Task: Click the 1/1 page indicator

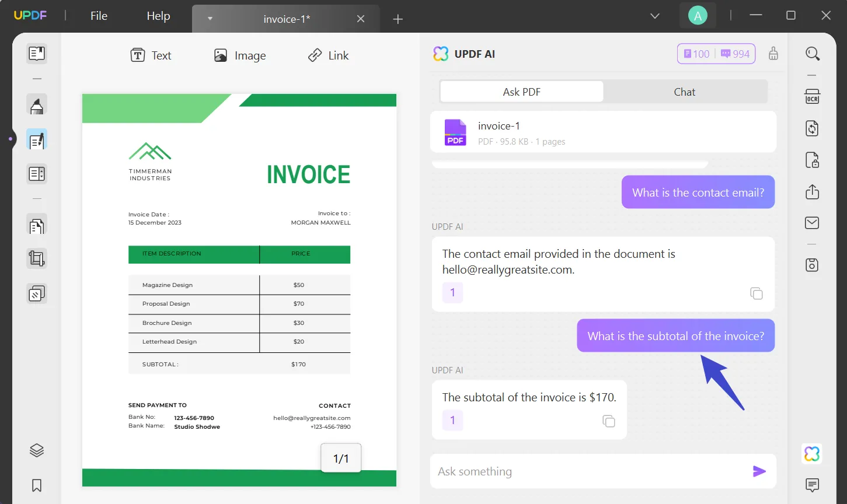Action: pos(341,459)
